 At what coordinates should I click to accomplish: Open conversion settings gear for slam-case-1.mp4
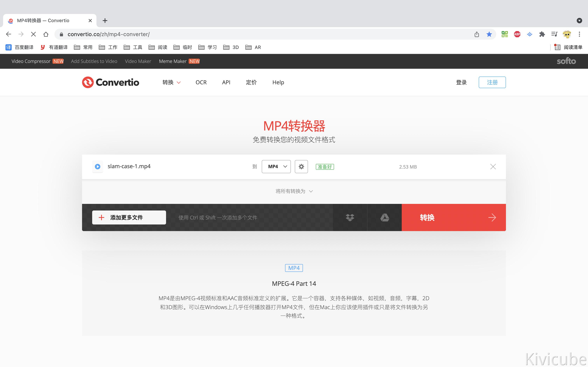(x=301, y=167)
